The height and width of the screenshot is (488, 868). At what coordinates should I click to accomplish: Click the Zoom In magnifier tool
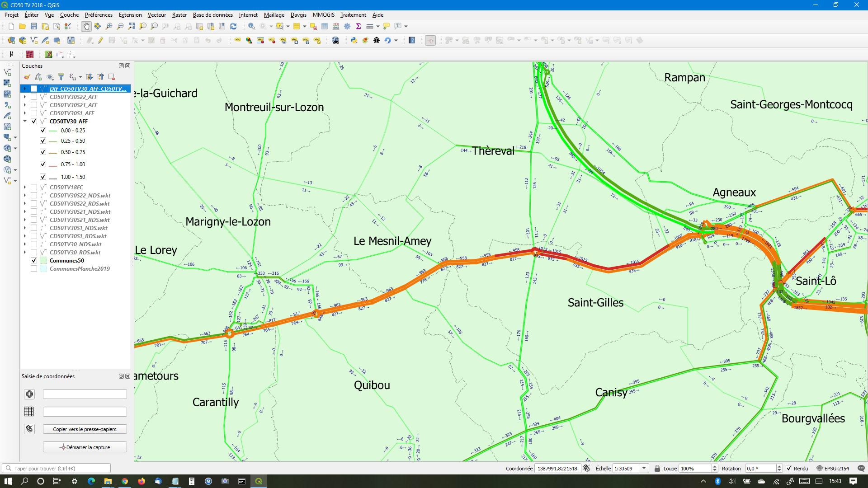(109, 26)
